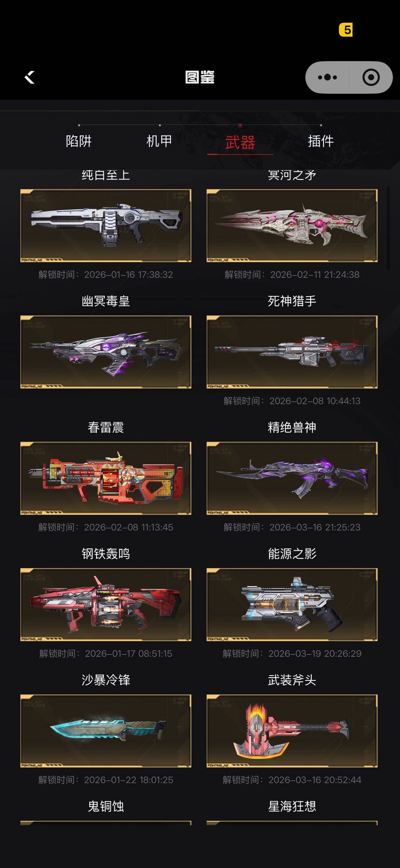The height and width of the screenshot is (868, 400).
Task: Open the 冥河之矛 weapon thumbnail
Action: tap(292, 225)
